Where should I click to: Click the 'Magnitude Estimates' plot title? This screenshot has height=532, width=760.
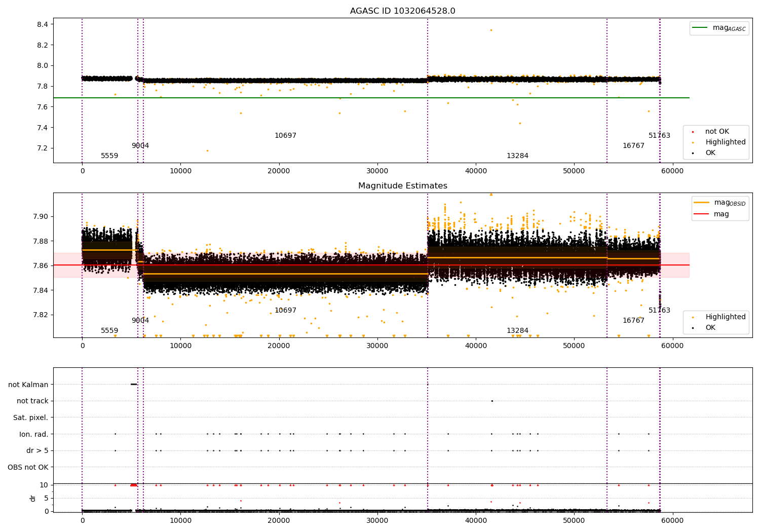click(402, 186)
